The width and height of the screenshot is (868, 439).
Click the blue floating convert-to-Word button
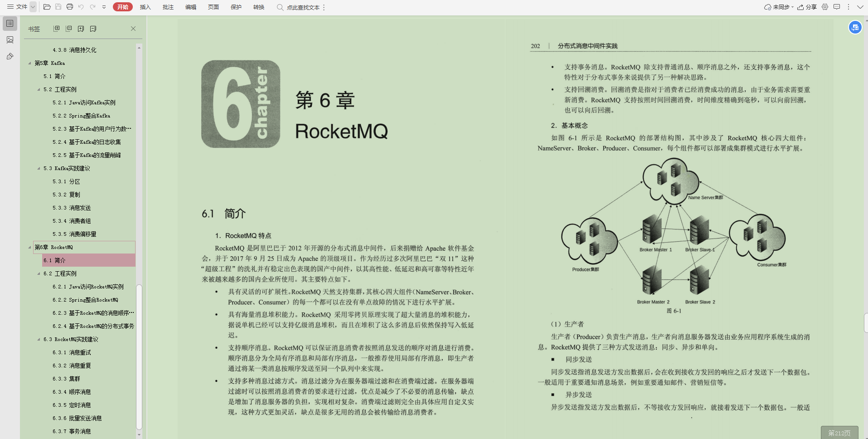click(x=855, y=27)
